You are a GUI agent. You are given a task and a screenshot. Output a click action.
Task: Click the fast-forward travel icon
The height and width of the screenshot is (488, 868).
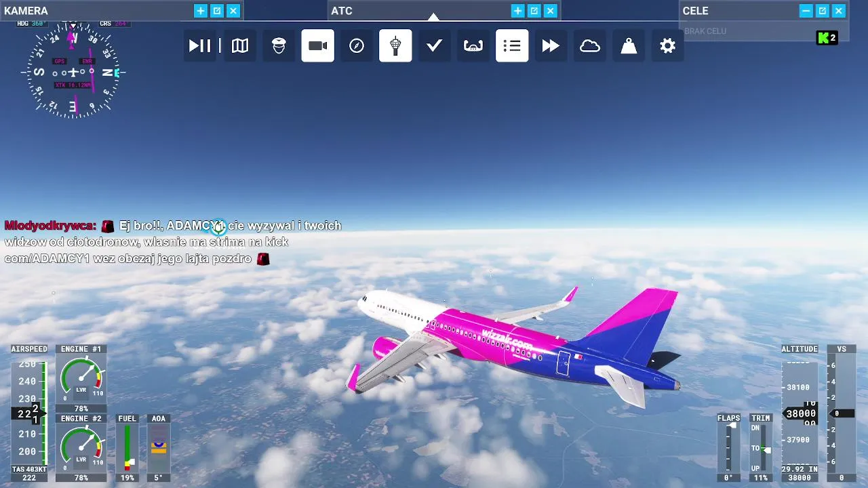point(551,45)
